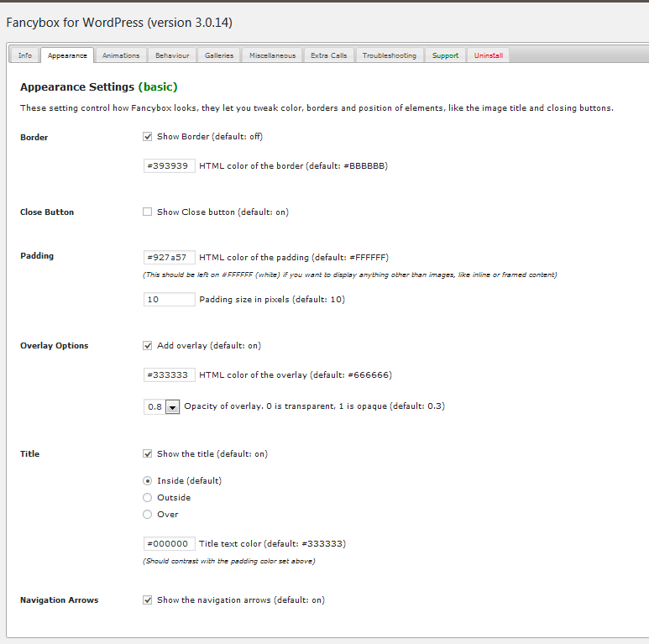Click 'HTML color of the overlay' label
The image size is (649, 644).
point(296,375)
